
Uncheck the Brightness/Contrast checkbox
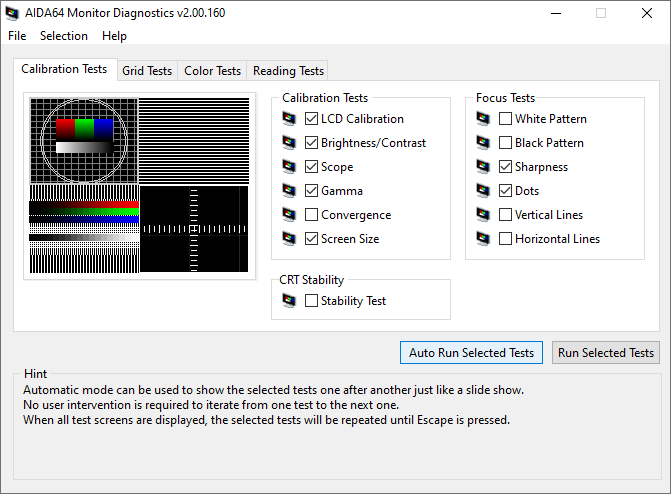click(311, 143)
